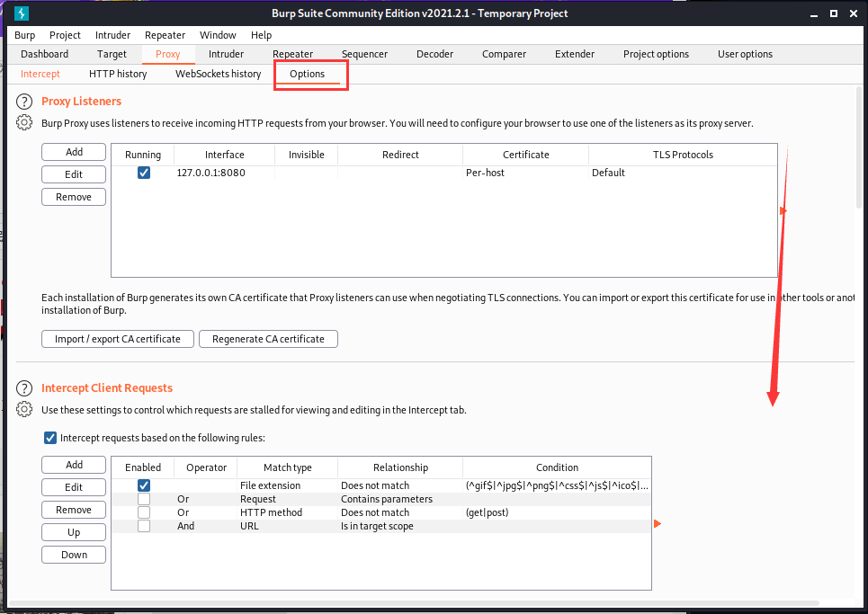The height and width of the screenshot is (614, 868).
Task: Click the Per-host certificate cell
Action: [525, 173]
